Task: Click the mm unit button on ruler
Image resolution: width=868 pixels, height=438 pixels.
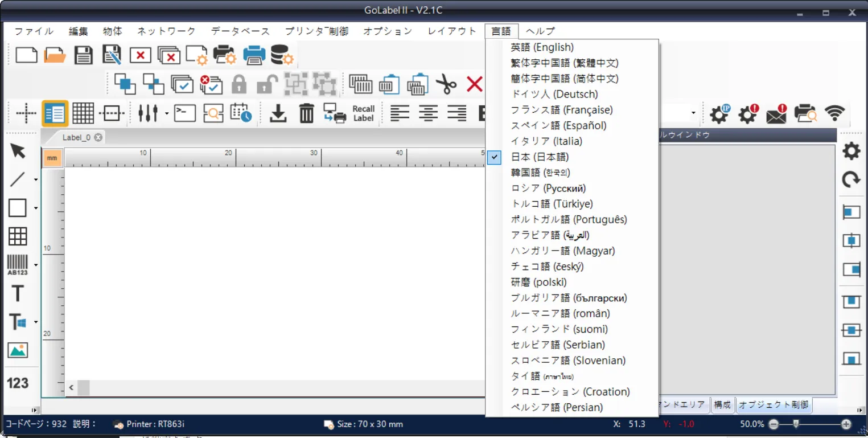Action: [52, 158]
